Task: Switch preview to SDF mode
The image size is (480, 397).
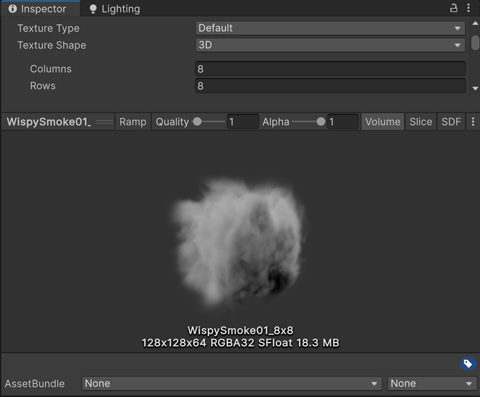Action: (451, 122)
